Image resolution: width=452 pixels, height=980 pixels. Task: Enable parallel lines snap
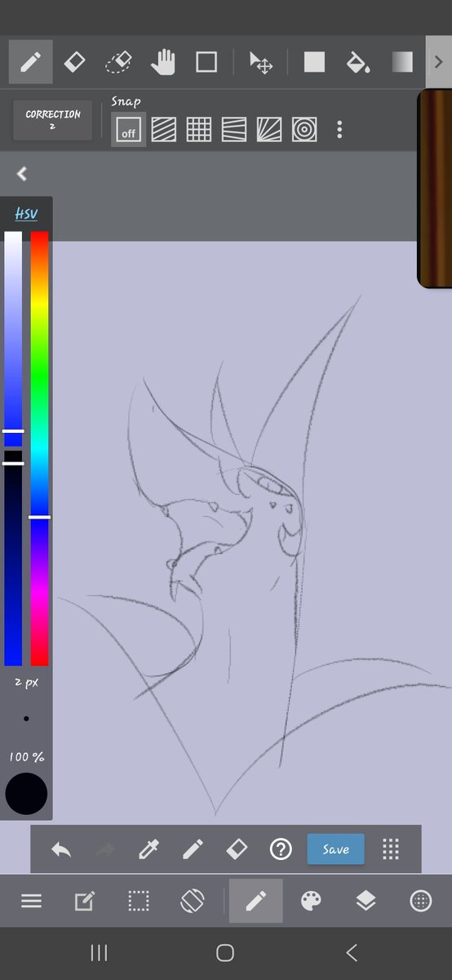[x=164, y=129]
